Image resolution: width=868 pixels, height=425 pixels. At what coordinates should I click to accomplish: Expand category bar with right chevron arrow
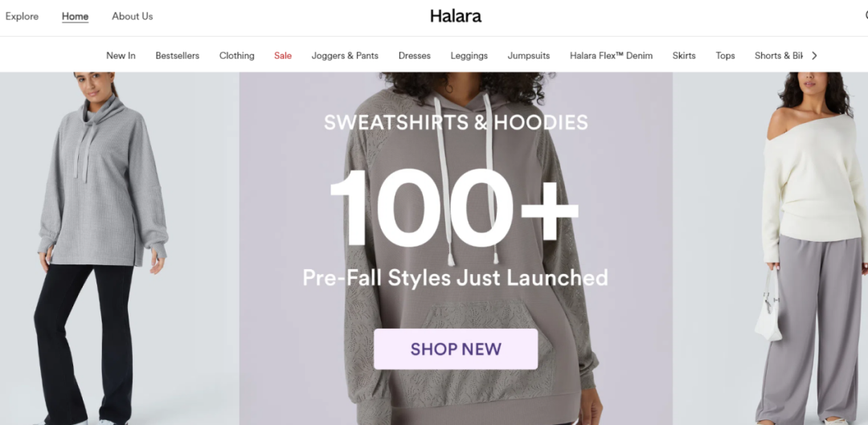814,55
